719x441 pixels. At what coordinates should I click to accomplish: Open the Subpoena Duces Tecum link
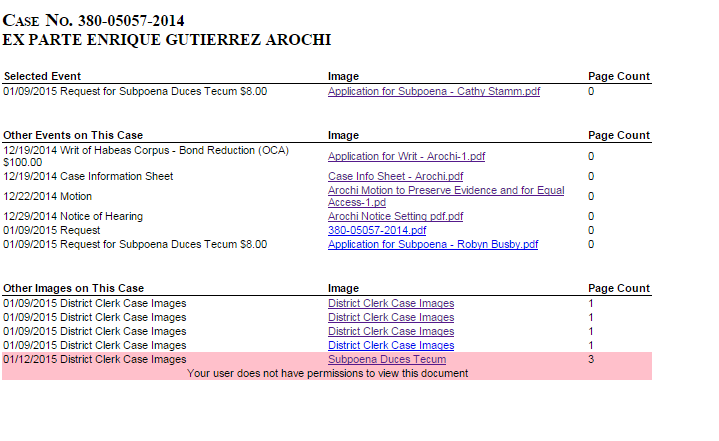(386, 359)
